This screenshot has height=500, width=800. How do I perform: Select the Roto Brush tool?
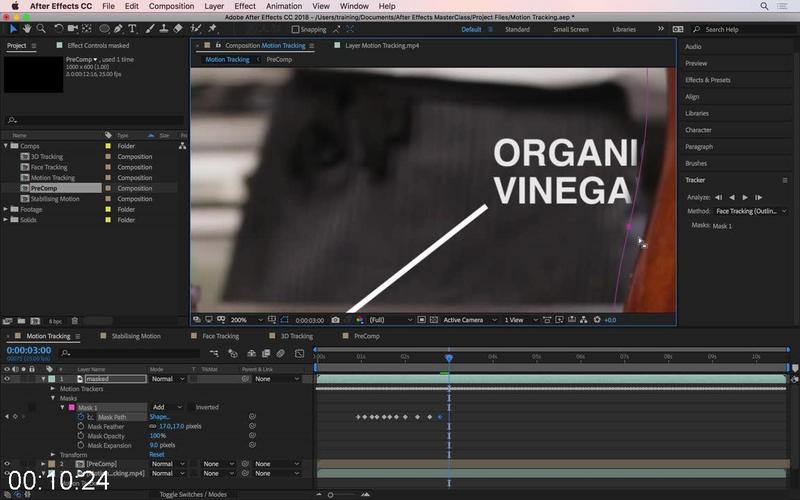click(195, 29)
